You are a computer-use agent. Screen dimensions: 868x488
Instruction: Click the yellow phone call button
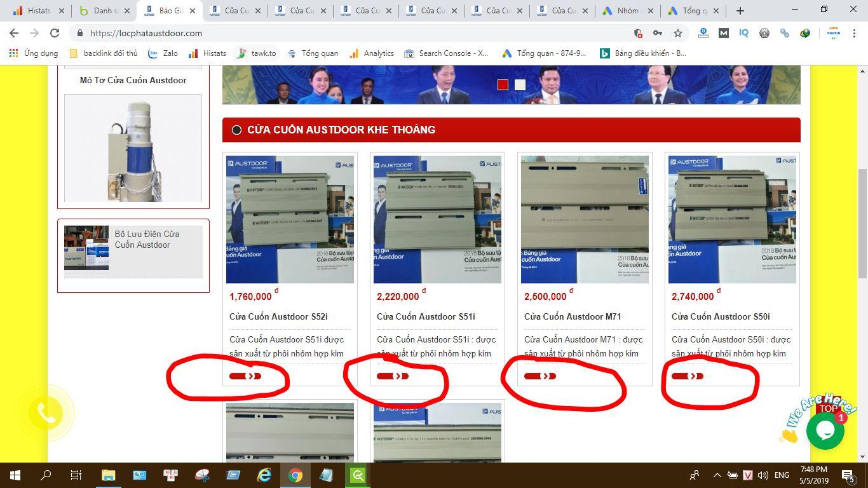pos(46,414)
